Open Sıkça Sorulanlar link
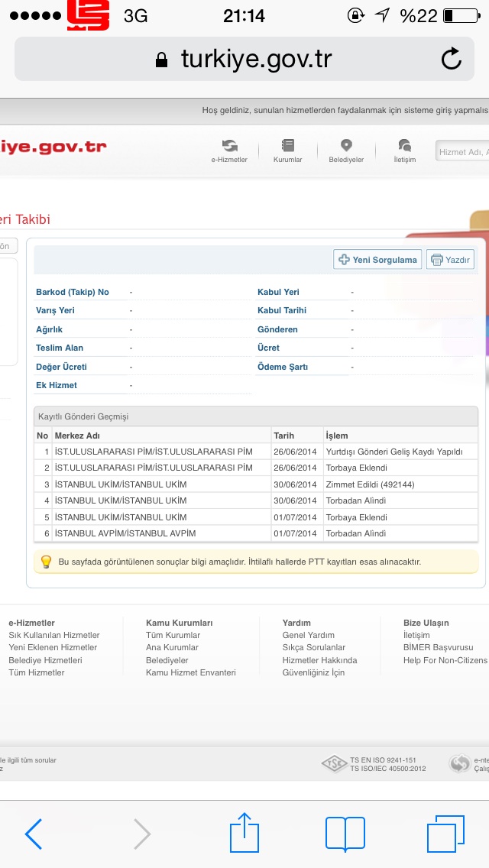489x868 pixels. pyautogui.click(x=314, y=647)
